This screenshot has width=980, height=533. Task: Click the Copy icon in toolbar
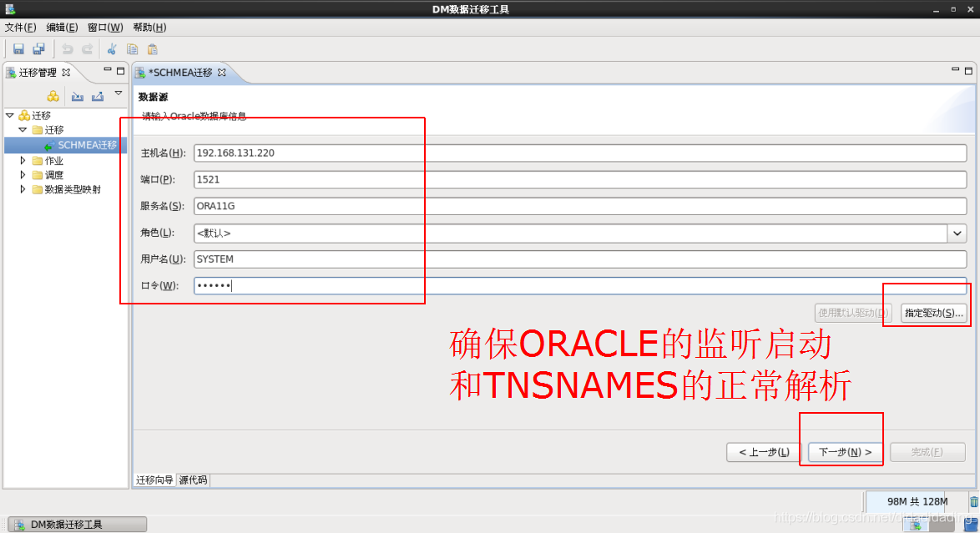pyautogui.click(x=132, y=48)
